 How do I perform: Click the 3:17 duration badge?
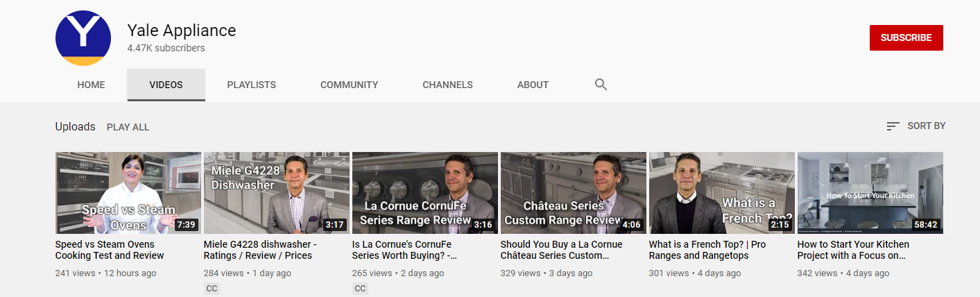coord(334,225)
